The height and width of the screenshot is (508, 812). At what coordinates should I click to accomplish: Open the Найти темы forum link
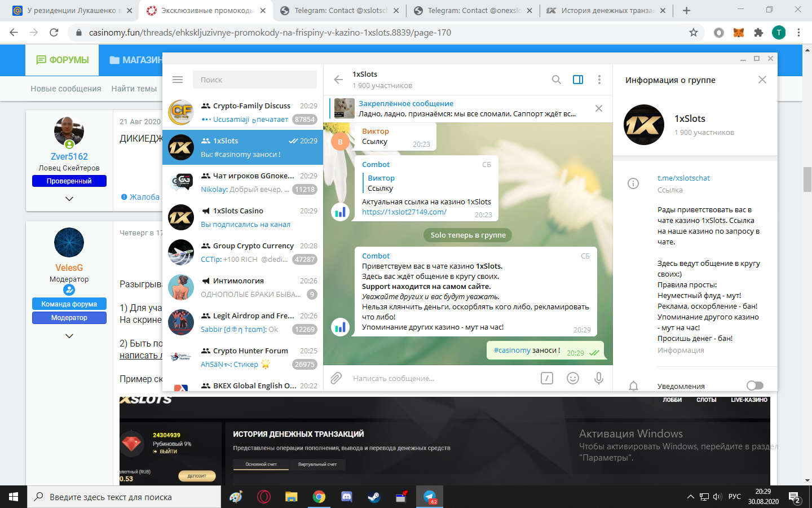coord(134,89)
